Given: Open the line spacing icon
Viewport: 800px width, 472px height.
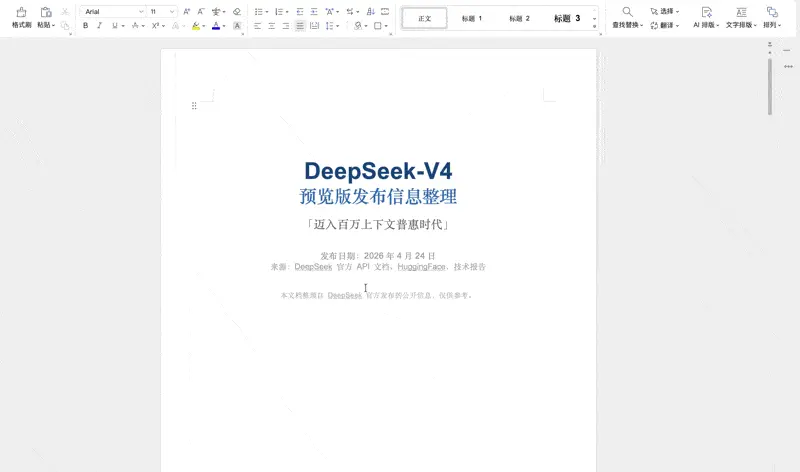Looking at the screenshot, I should 330,26.
